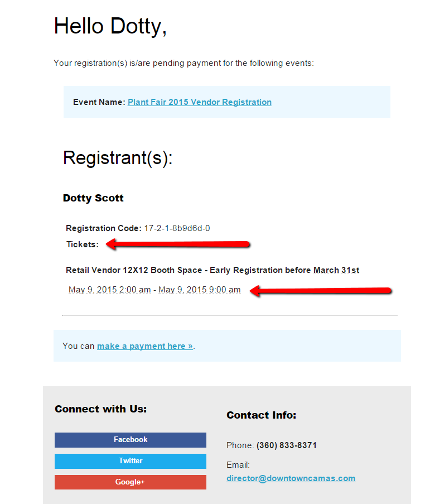Select the red Google+ button
This screenshot has width=425, height=504.
pos(131,482)
